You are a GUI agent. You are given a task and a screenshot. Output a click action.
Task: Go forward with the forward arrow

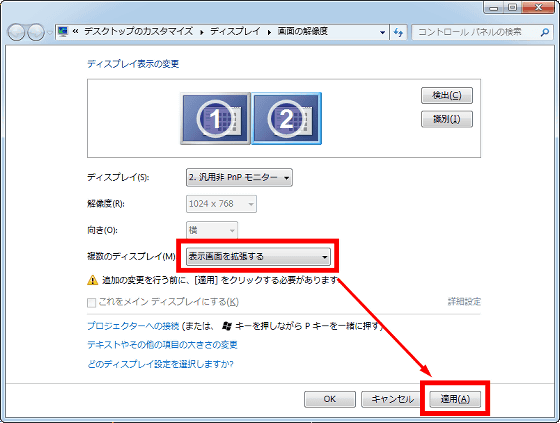point(36,33)
